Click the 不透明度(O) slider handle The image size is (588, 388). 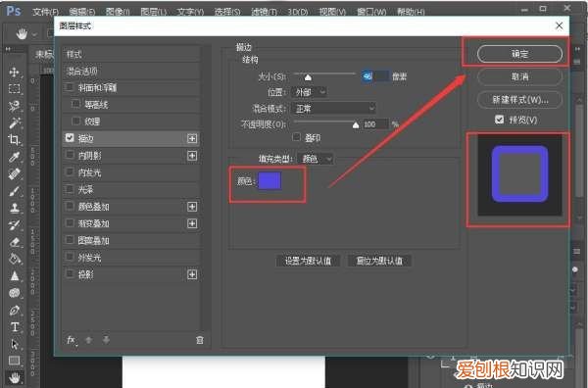click(356, 124)
